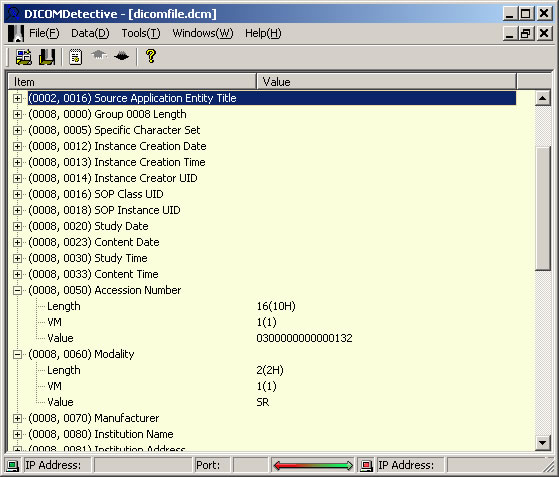The height and width of the screenshot is (477, 559).
Task: Expand SOP Class UID node
Action: (17, 194)
